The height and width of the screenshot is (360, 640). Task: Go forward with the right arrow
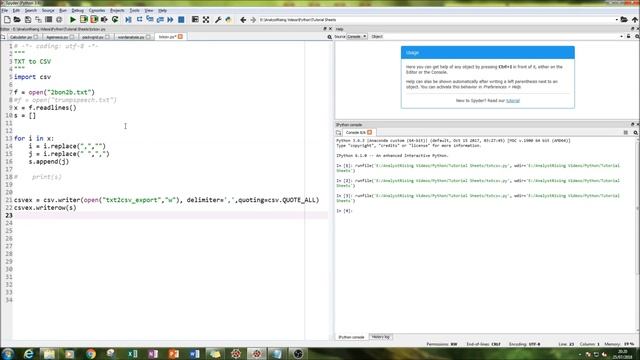(x=253, y=20)
